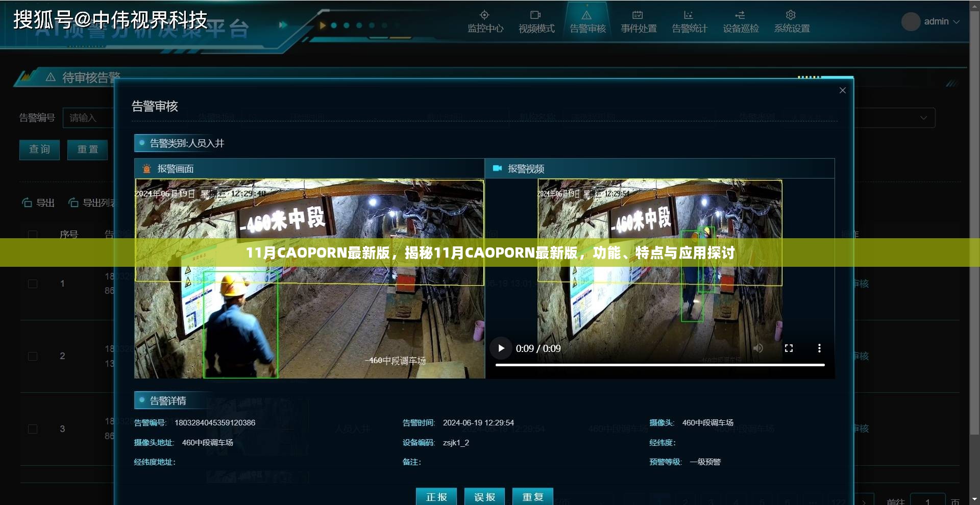Click the 设备巡检 icon
The height and width of the screenshot is (505, 980).
740,15
